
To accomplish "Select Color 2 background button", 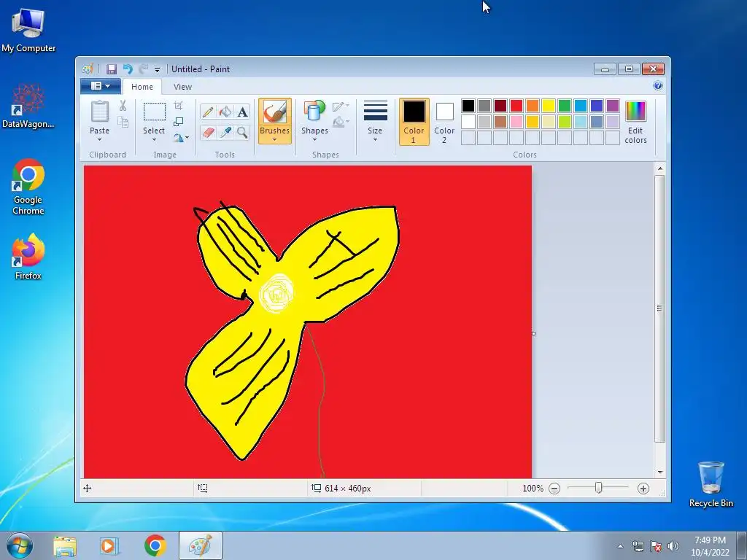I will pyautogui.click(x=444, y=122).
